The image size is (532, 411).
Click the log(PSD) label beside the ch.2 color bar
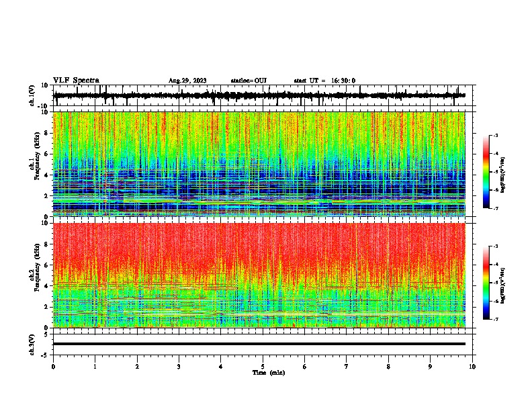503,285
